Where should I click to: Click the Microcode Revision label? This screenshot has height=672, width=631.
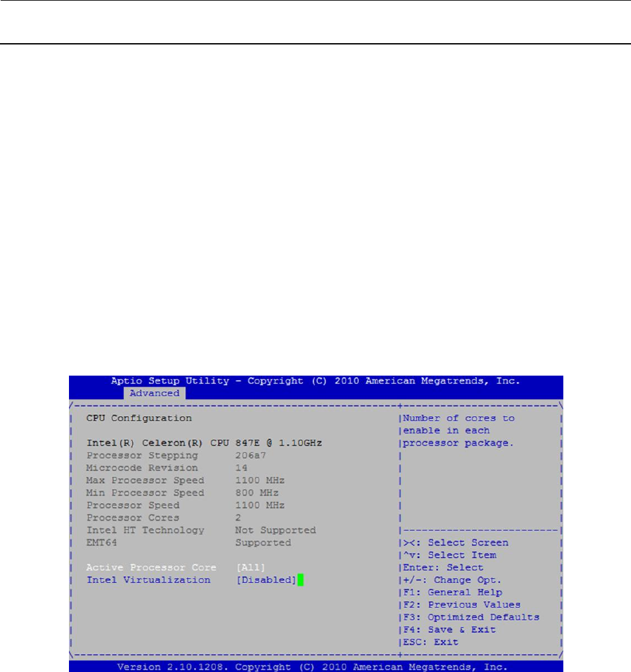tap(142, 468)
